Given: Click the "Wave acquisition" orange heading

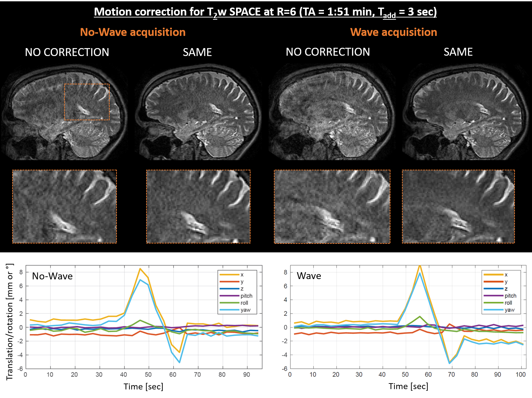Looking at the screenshot, I should click(393, 32).
